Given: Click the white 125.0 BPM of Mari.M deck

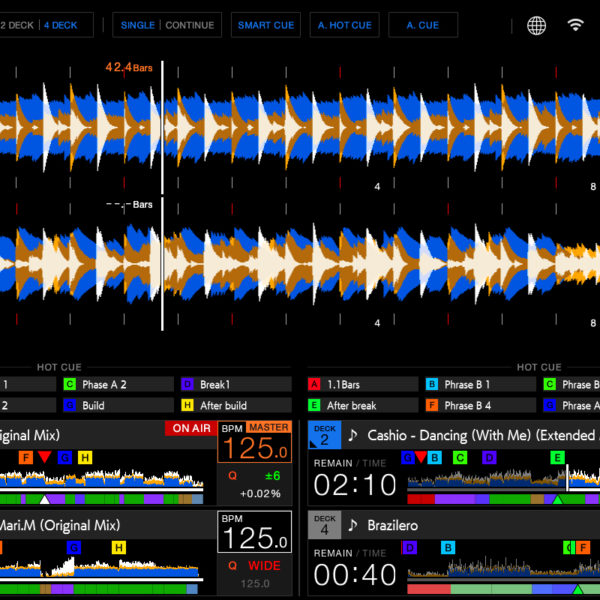Looking at the screenshot, I should point(255,538).
